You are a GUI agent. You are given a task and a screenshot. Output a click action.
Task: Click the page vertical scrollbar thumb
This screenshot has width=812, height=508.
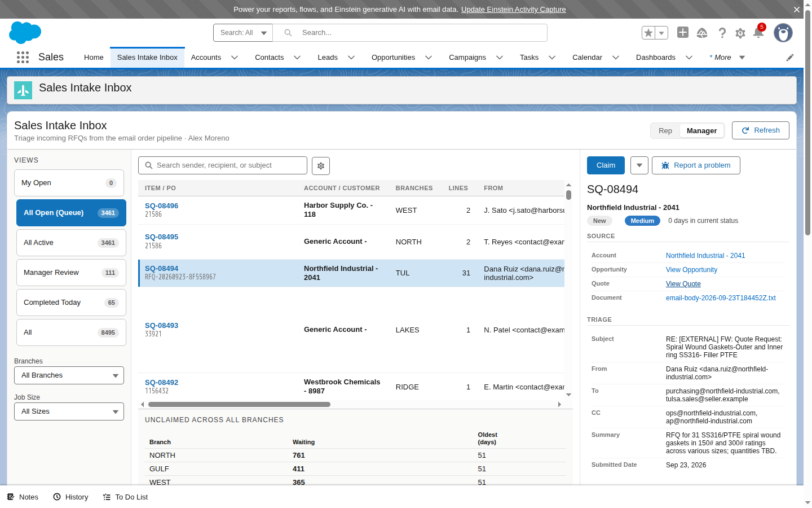pyautogui.click(x=807, y=124)
